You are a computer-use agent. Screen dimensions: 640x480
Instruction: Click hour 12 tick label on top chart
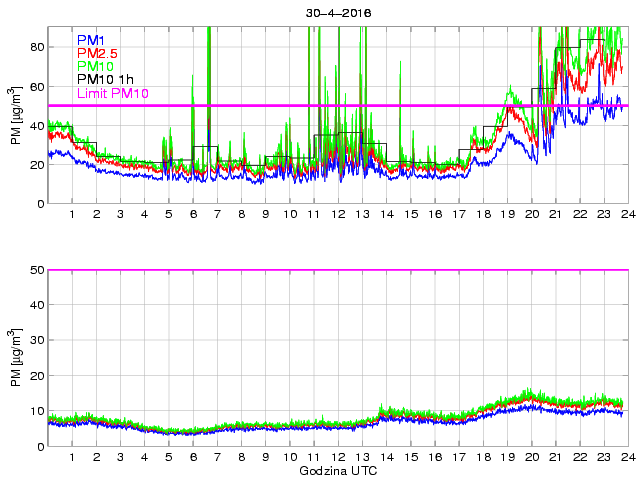point(337,214)
